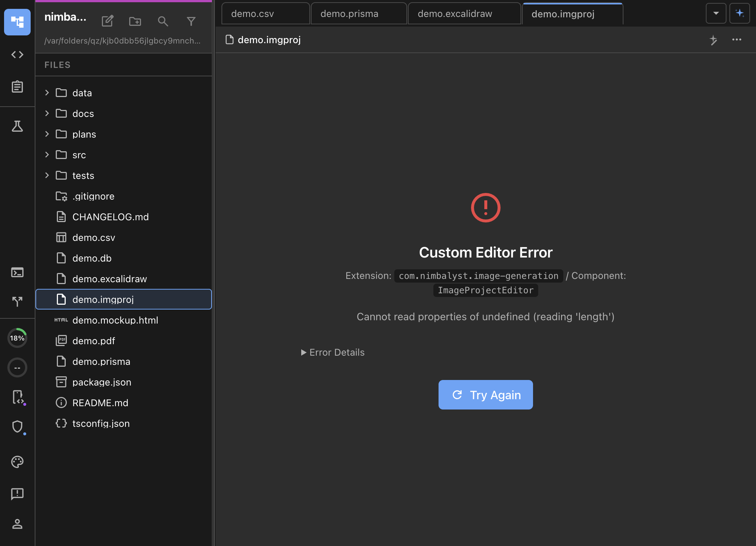
Task: Click the file filter funnel icon
Action: [191, 21]
